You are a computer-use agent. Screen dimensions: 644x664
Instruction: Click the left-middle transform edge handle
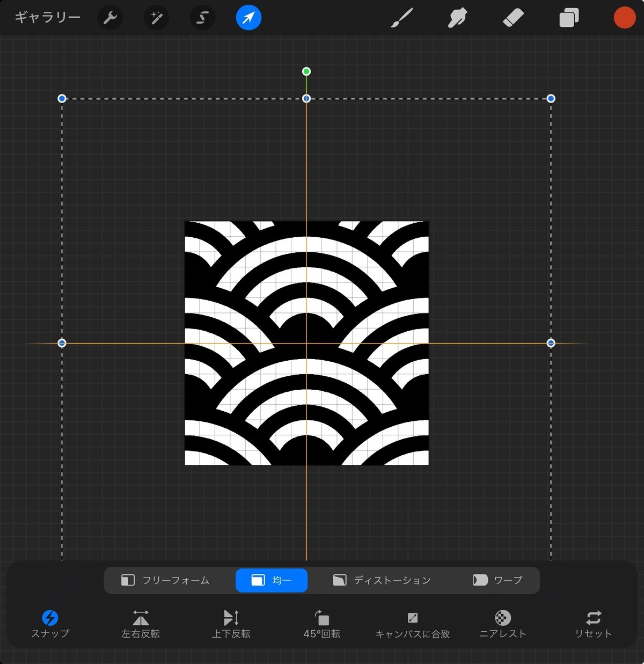coord(62,343)
